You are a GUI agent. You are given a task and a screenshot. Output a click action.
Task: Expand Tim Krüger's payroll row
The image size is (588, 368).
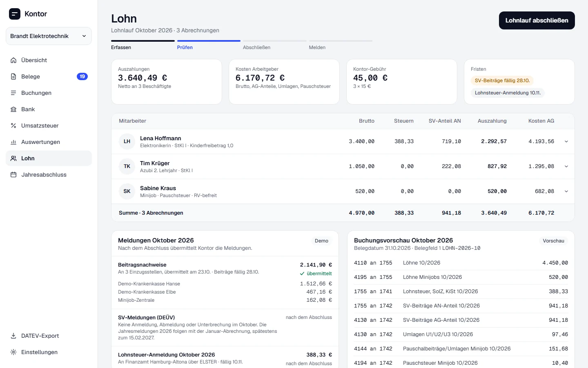tap(566, 166)
